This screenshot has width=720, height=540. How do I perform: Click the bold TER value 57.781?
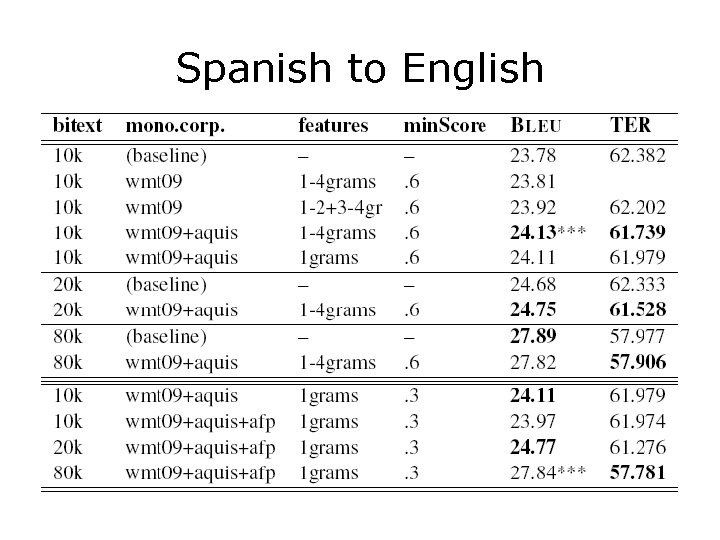coord(637,473)
